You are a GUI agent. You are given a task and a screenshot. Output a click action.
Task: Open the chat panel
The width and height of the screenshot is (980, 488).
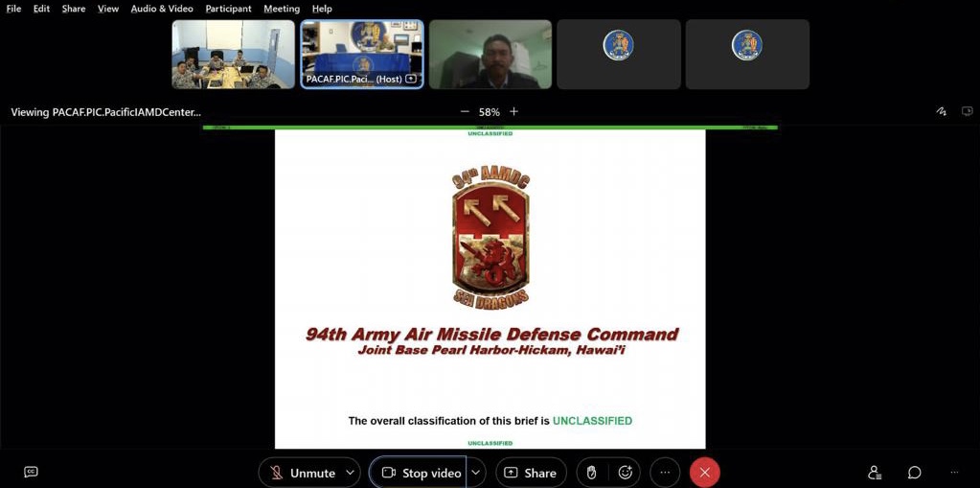click(914, 473)
